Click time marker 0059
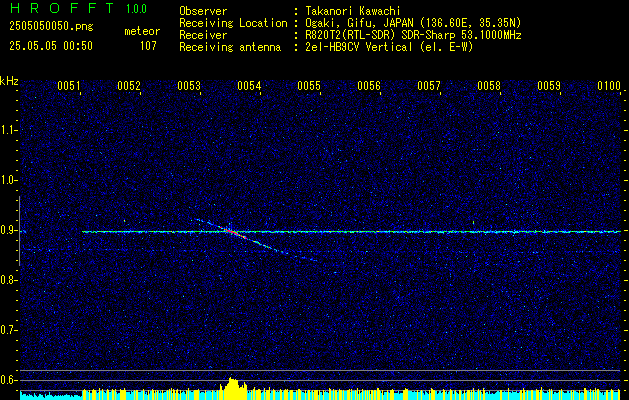629x400 pixels. (549, 86)
